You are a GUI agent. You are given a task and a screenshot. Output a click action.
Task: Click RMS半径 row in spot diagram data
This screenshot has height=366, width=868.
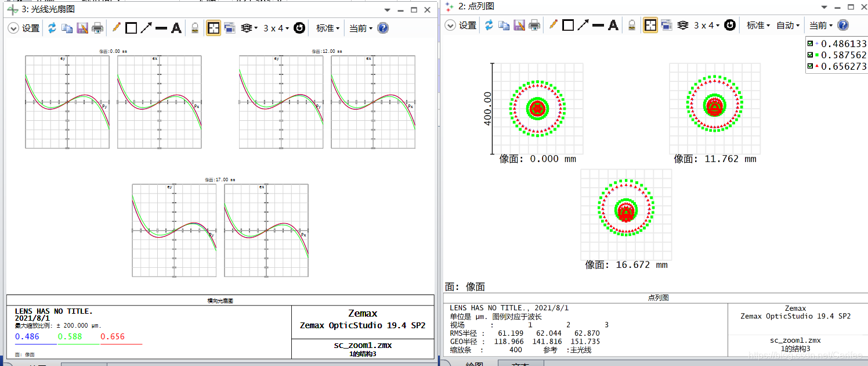point(526,333)
